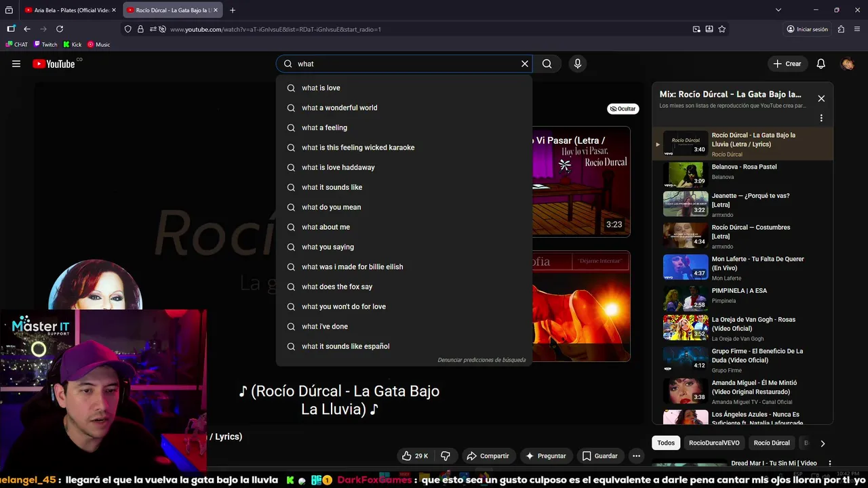Viewport: 868px width, 488px height.
Task: Open the notifications bell
Action: click(x=821, y=64)
